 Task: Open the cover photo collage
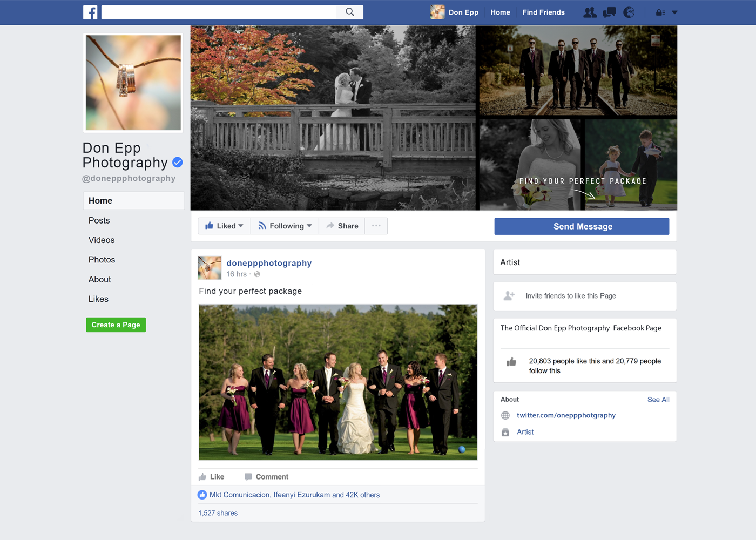click(434, 118)
